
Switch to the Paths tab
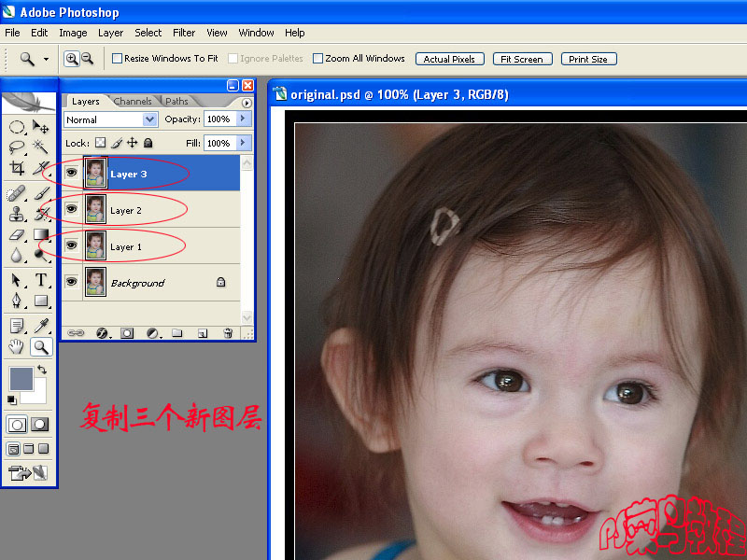[176, 101]
